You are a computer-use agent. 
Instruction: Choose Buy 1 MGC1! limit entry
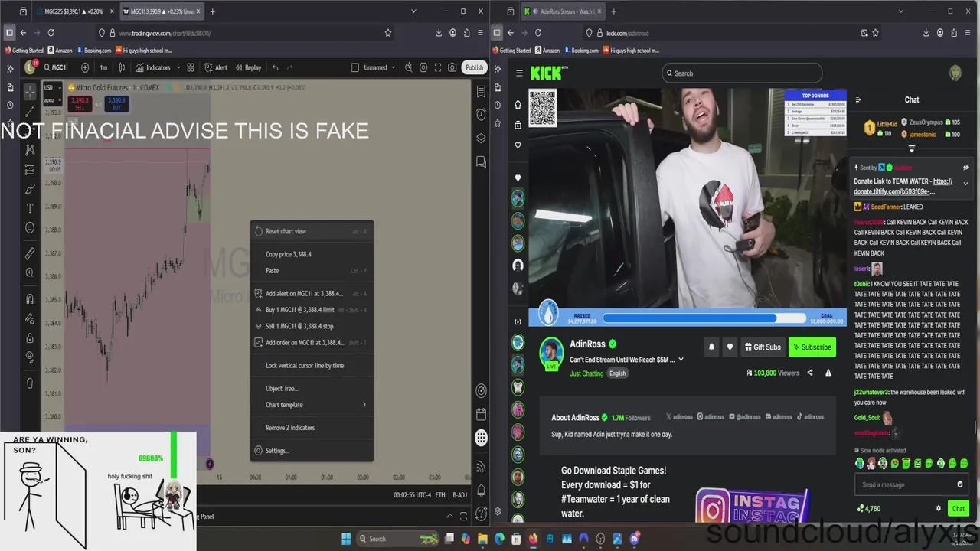312,310
